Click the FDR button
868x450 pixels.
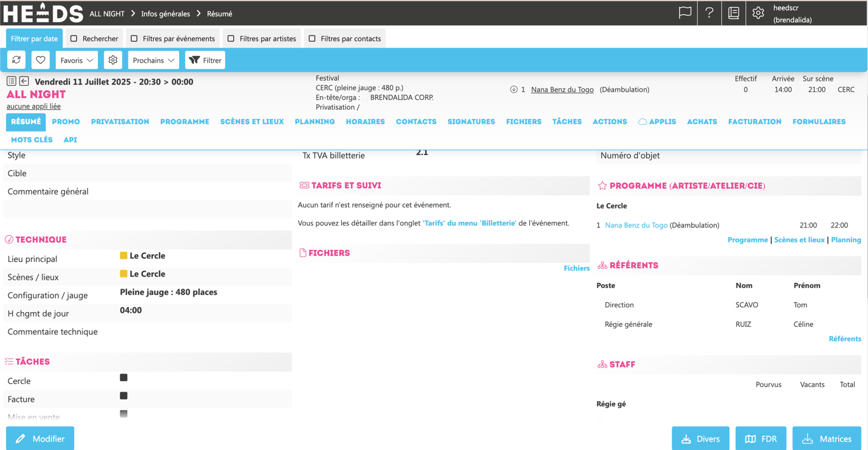[x=761, y=439]
